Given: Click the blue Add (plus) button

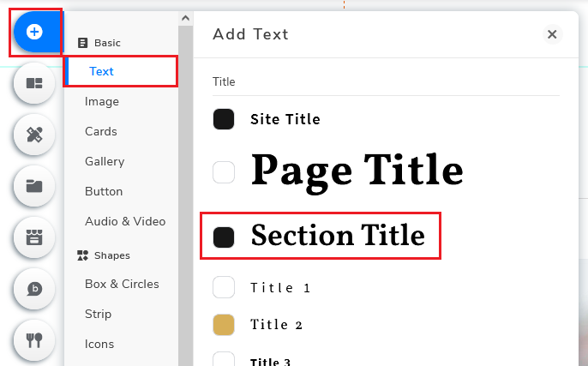Looking at the screenshot, I should coord(34,32).
